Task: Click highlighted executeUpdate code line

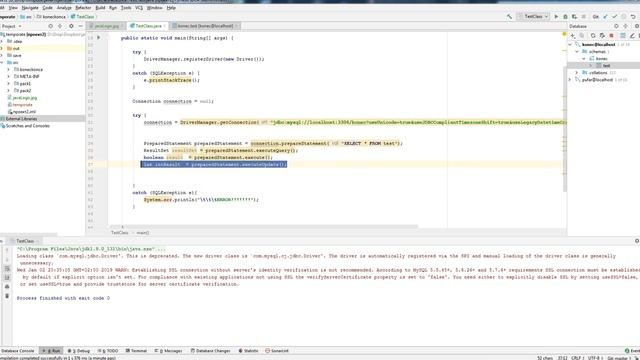Action: point(214,164)
